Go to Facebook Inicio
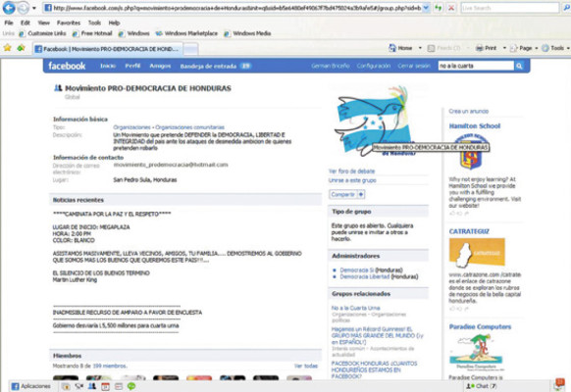The height and width of the screenshot is (392, 571). pos(108,66)
